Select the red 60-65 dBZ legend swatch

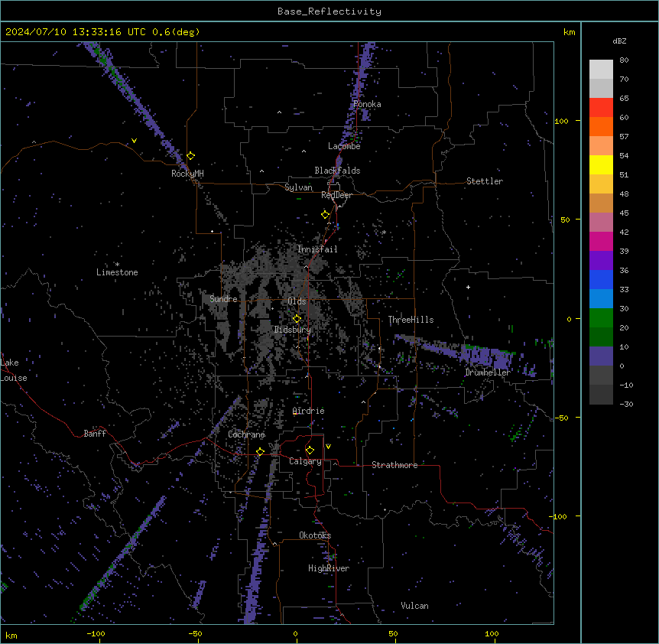601,108
